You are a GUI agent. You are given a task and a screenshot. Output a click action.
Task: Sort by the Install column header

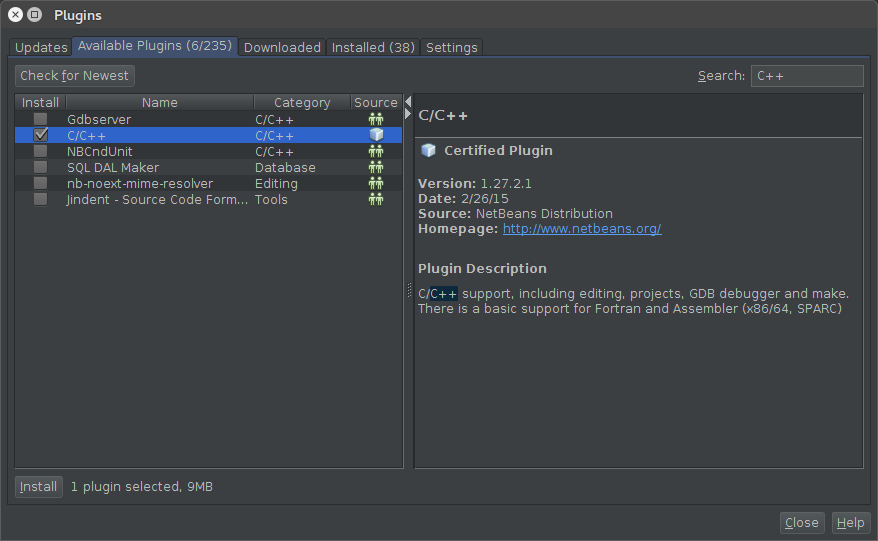pyautogui.click(x=40, y=102)
